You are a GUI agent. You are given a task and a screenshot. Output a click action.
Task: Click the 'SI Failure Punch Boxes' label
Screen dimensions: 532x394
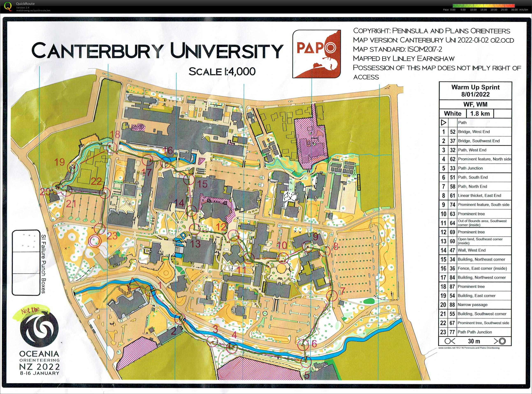click(x=43, y=264)
